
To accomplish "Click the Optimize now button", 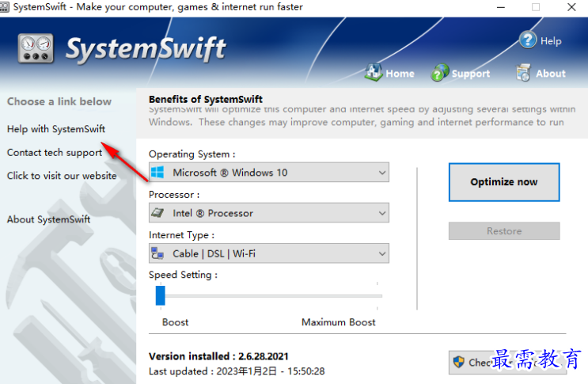I will [504, 182].
